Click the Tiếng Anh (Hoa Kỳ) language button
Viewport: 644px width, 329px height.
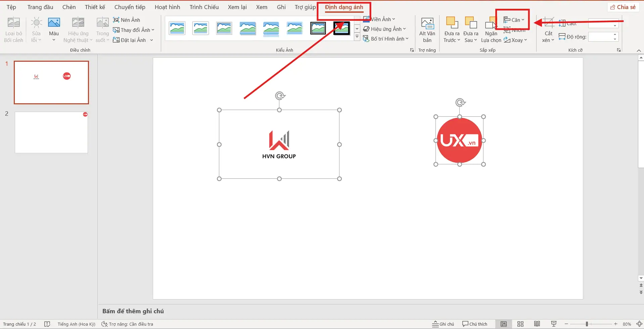[x=77, y=324]
